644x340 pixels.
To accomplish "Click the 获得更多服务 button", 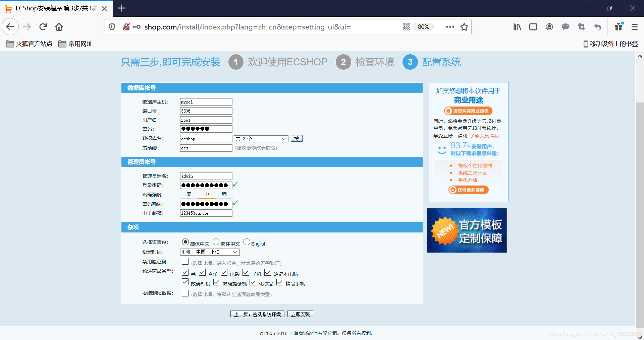I will coord(469,190).
